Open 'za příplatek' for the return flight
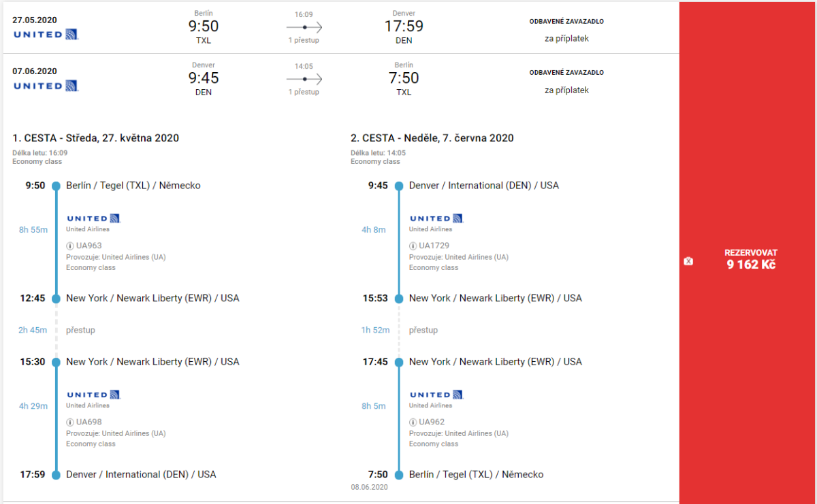The width and height of the screenshot is (817, 504). click(566, 90)
